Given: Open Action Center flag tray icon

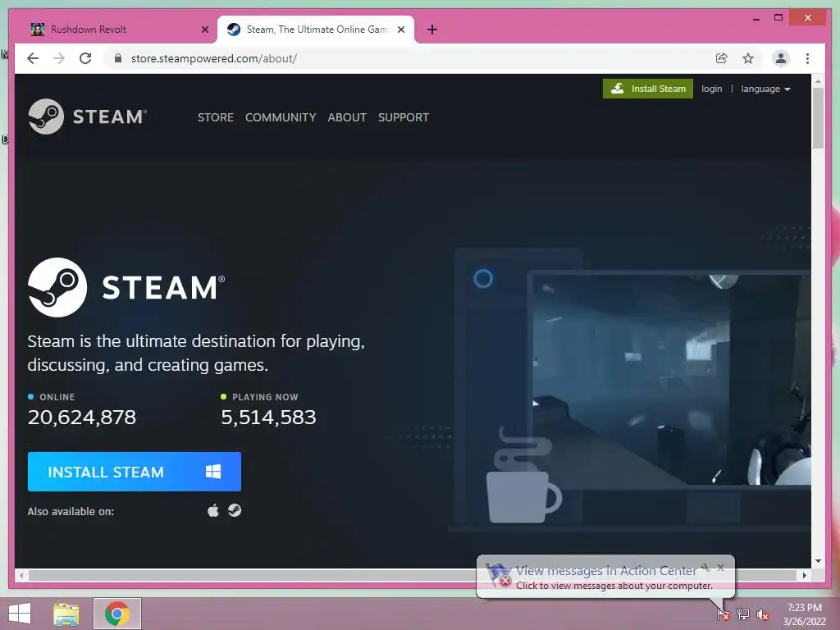Looking at the screenshot, I should click(724, 614).
